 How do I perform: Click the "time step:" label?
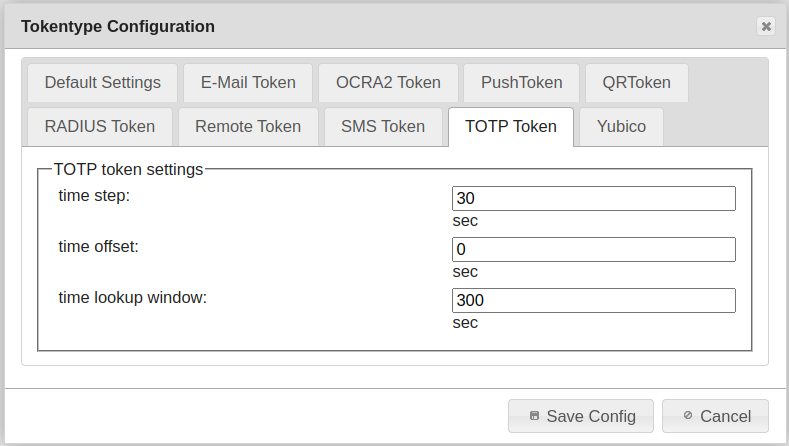95,195
